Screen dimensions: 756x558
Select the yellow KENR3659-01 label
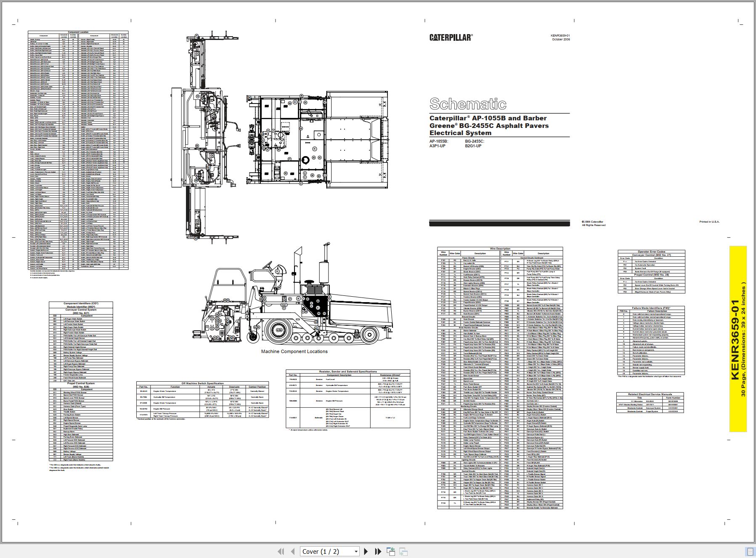pyautogui.click(x=737, y=339)
